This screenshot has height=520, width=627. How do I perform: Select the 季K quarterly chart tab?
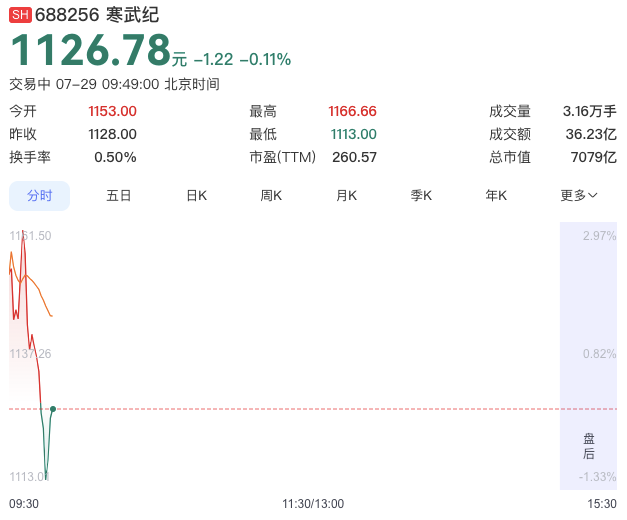421,196
